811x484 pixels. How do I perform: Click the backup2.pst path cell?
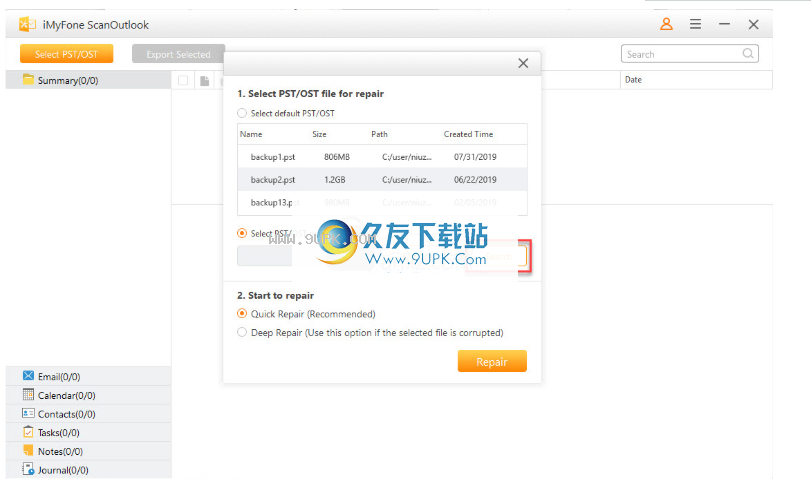(x=407, y=179)
